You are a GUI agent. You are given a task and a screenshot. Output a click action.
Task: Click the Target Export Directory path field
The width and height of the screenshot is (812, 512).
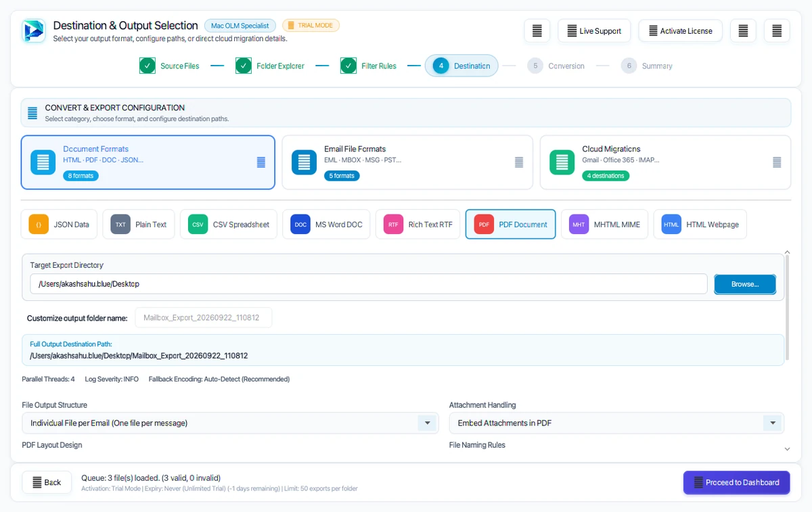369,284
